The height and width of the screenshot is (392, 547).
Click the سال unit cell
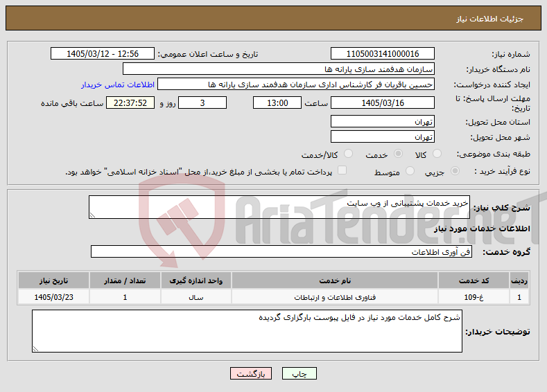196,297
